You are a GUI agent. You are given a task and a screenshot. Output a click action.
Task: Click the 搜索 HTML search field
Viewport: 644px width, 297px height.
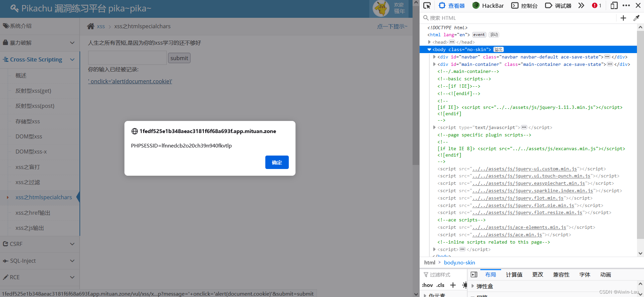point(518,18)
